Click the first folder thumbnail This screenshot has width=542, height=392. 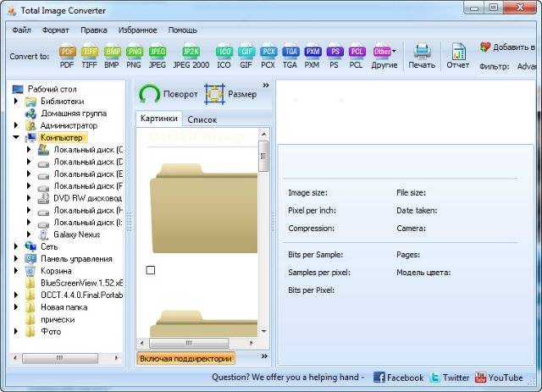pyautogui.click(x=204, y=208)
